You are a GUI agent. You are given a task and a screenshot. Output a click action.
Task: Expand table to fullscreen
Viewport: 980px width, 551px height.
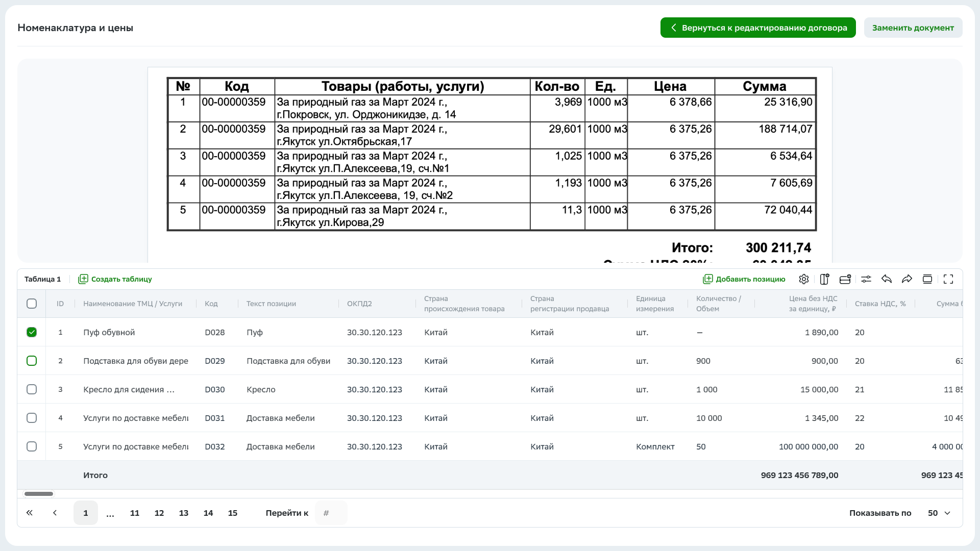(x=948, y=279)
